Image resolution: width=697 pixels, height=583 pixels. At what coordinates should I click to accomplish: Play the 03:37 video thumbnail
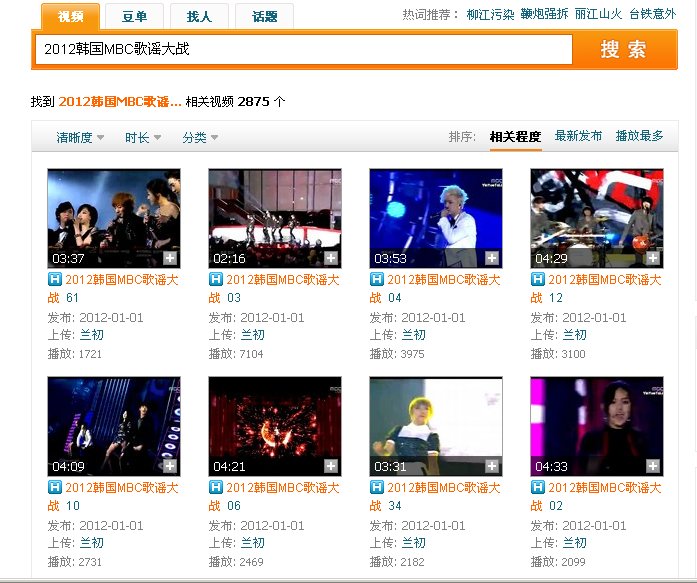pyautogui.click(x=114, y=218)
